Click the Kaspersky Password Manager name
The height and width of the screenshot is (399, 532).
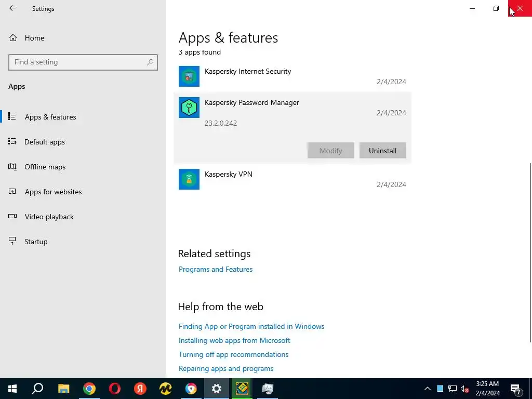pyautogui.click(x=252, y=102)
